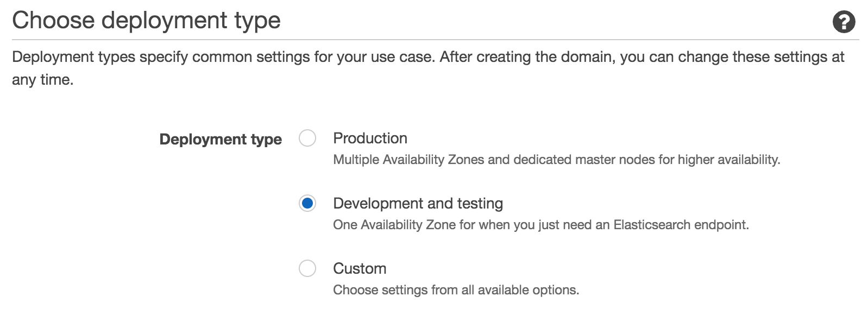The width and height of the screenshot is (868, 315).
Task: Open the help question mark icon
Action: tap(844, 22)
